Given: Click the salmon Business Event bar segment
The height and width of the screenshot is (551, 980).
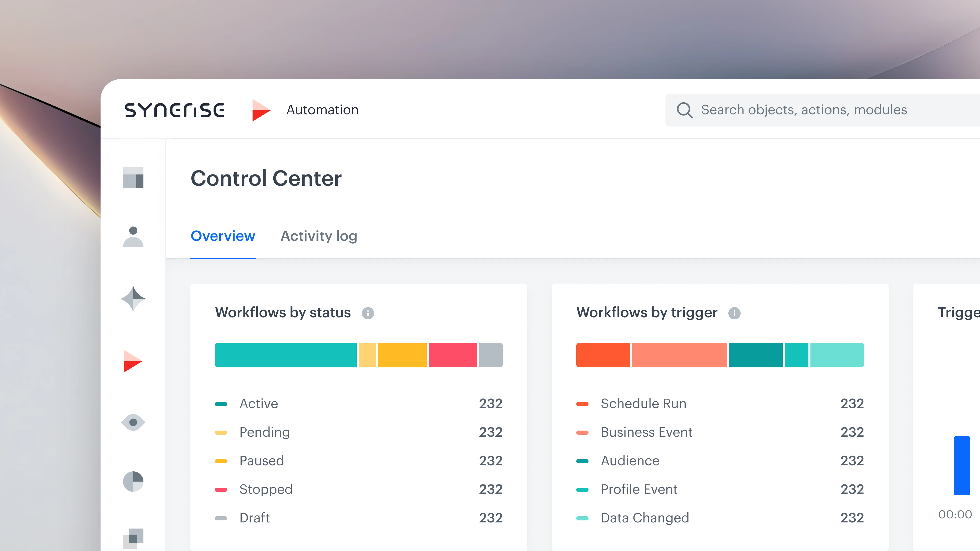Looking at the screenshot, I should (679, 355).
